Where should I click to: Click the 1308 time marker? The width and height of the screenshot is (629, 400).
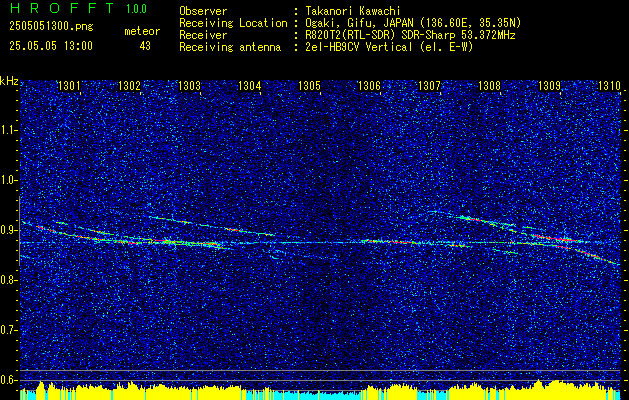click(x=489, y=85)
